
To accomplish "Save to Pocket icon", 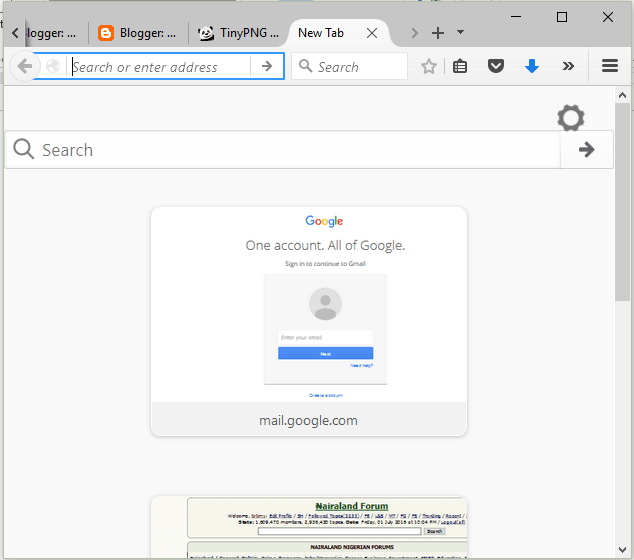I will pos(496,66).
